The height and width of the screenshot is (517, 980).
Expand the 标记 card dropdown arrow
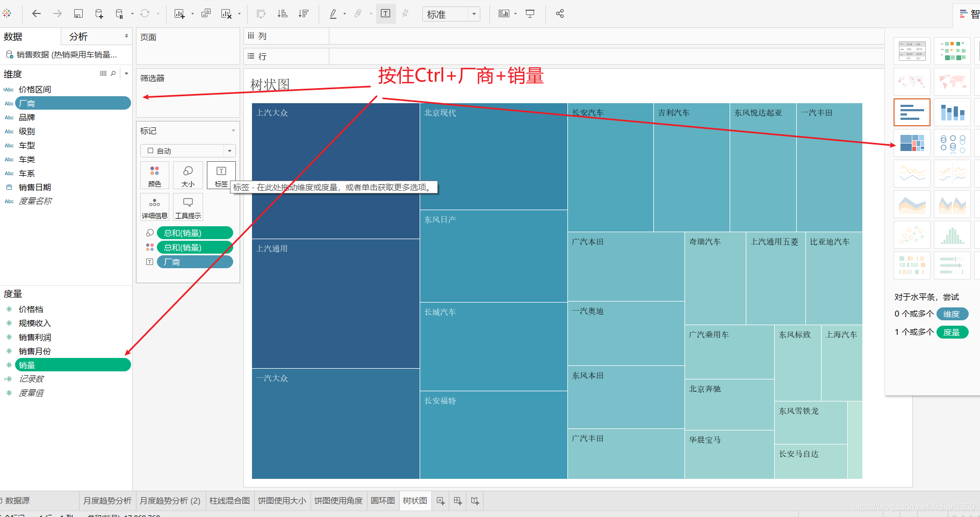point(233,131)
